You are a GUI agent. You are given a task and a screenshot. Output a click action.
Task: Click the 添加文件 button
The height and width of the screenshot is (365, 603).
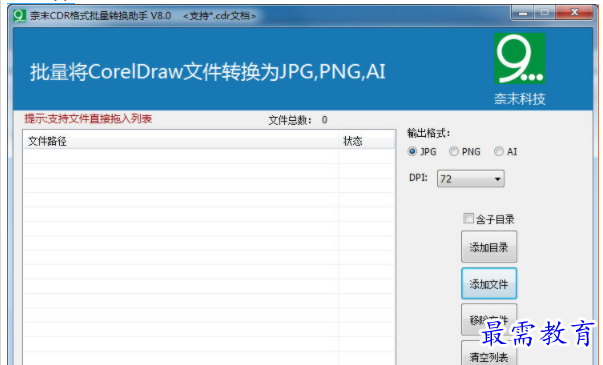click(489, 284)
